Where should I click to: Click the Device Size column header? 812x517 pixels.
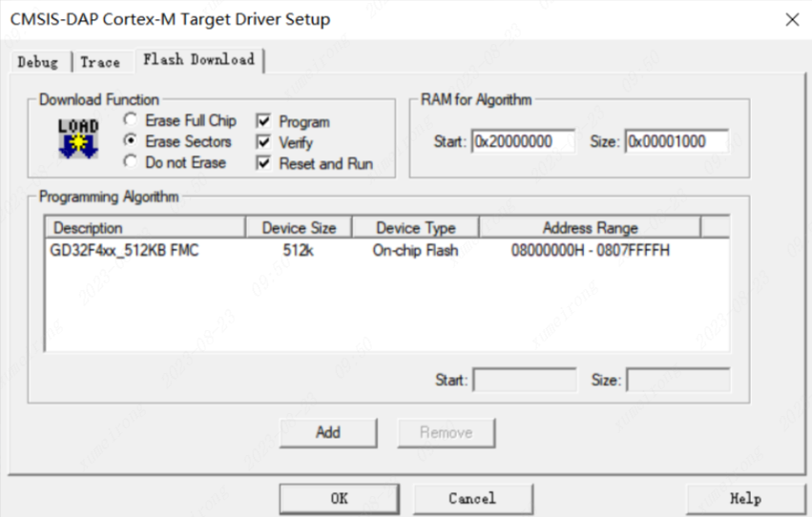[298, 228]
